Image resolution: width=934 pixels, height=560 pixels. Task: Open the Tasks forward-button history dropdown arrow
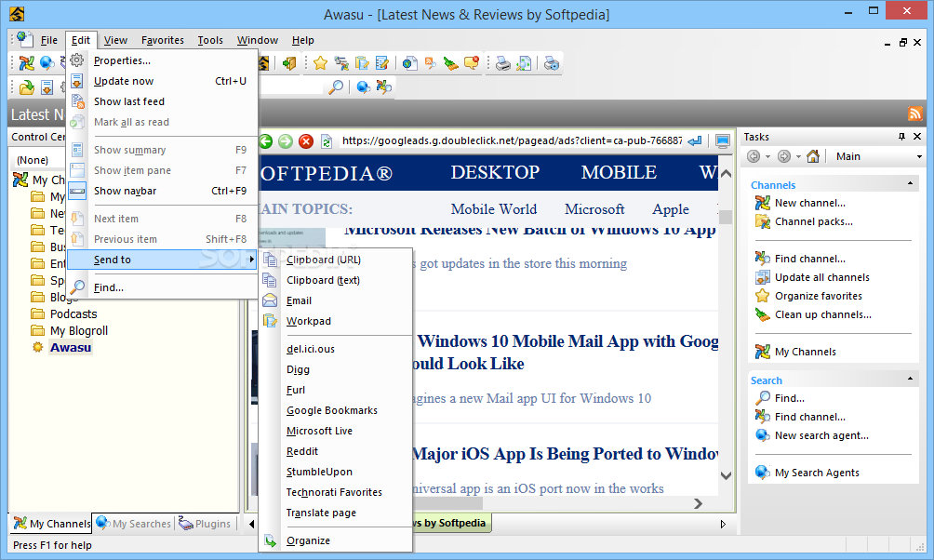[x=798, y=156]
